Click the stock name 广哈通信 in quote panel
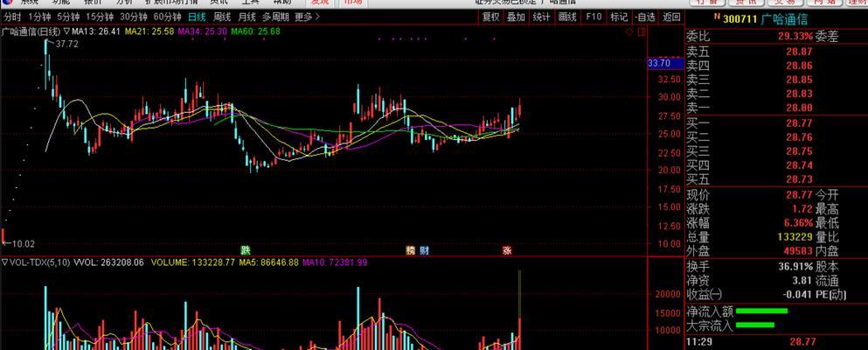 [x=783, y=19]
